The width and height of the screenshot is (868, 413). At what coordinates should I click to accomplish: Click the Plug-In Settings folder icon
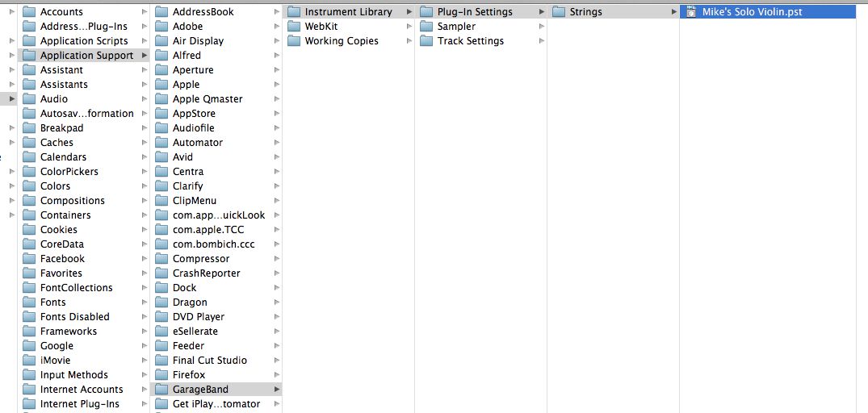[426, 11]
